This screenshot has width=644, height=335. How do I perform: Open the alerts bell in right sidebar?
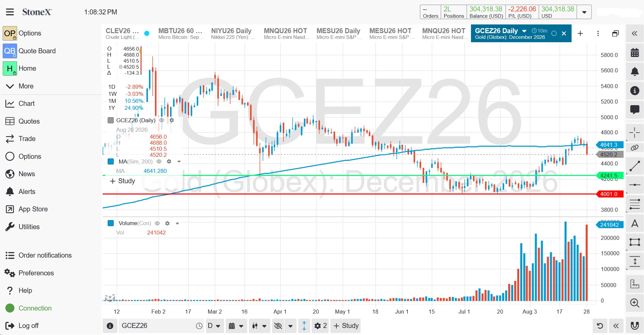[x=635, y=71]
